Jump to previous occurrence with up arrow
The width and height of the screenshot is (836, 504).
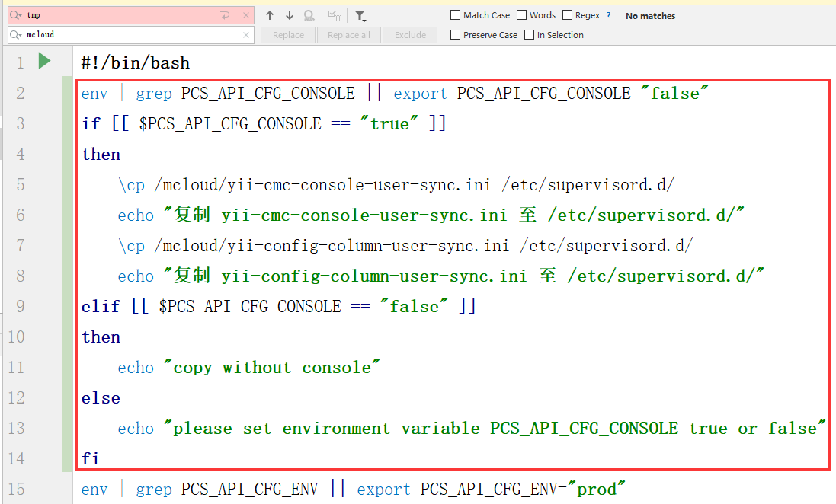click(x=270, y=15)
